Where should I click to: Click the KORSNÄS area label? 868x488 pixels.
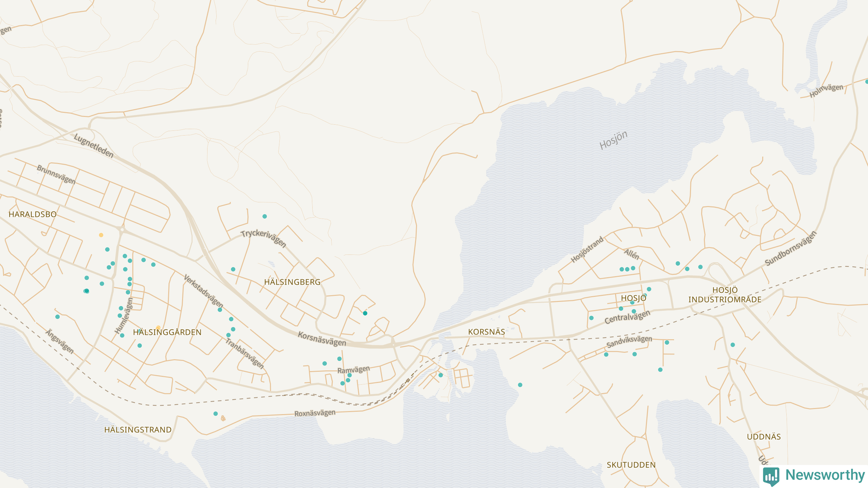coord(486,332)
